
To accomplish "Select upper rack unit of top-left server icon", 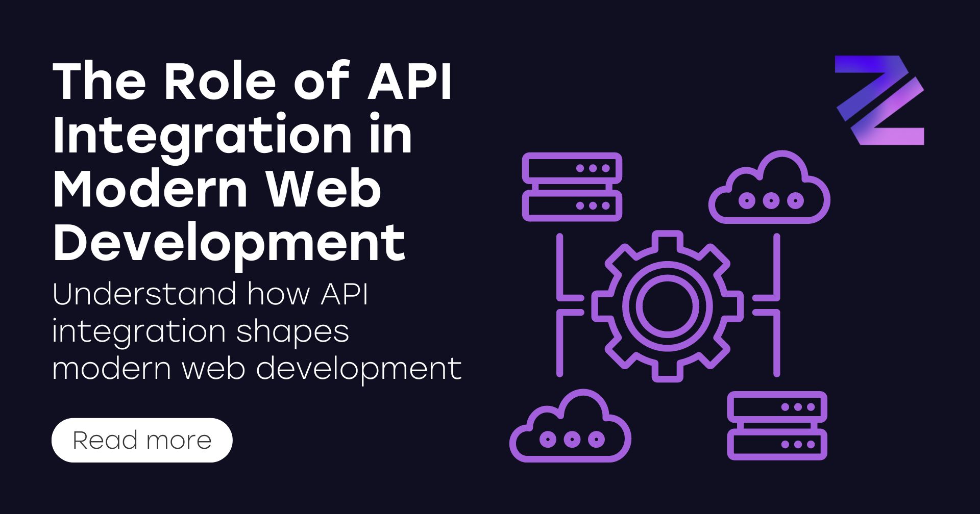I will click(572, 168).
